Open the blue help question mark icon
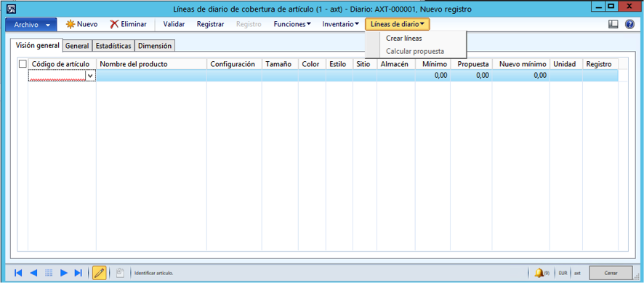644x283 pixels. [629, 25]
